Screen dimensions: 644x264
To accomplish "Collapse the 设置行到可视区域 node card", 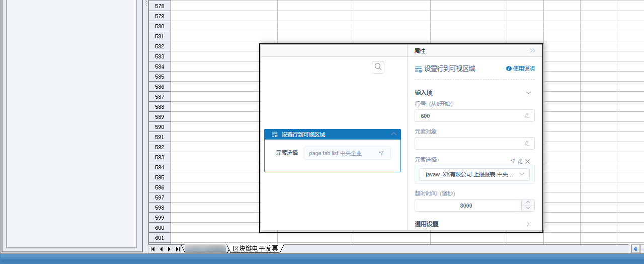I will (x=393, y=134).
